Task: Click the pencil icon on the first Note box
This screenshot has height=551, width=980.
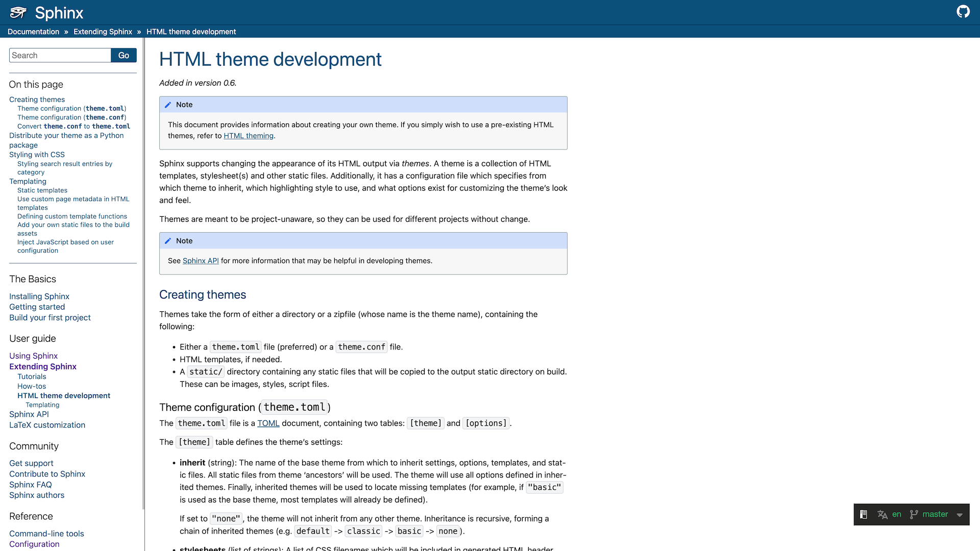Action: point(168,104)
